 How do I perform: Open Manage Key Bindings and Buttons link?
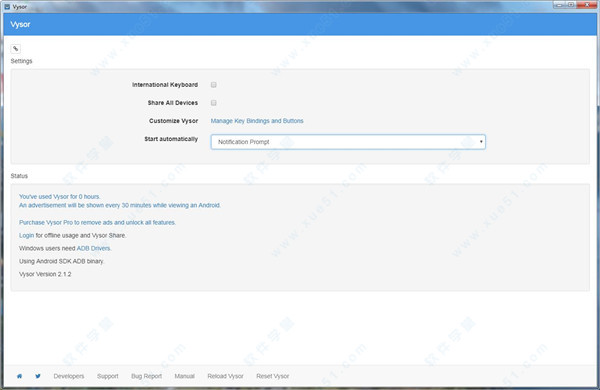tap(257, 121)
